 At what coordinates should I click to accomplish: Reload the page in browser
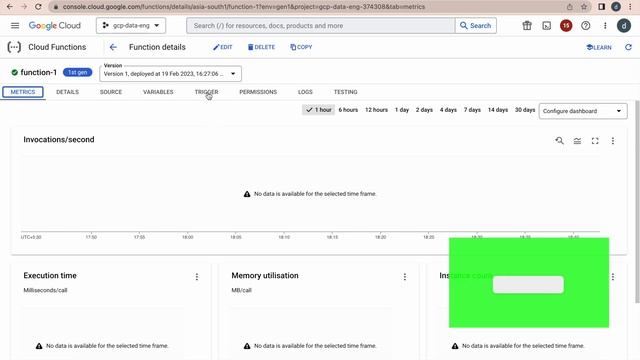click(x=38, y=7)
